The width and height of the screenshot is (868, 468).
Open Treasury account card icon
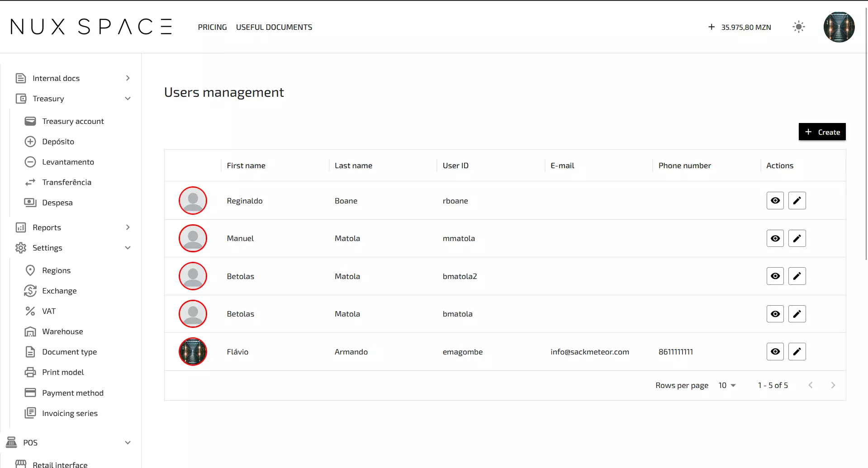pyautogui.click(x=30, y=121)
